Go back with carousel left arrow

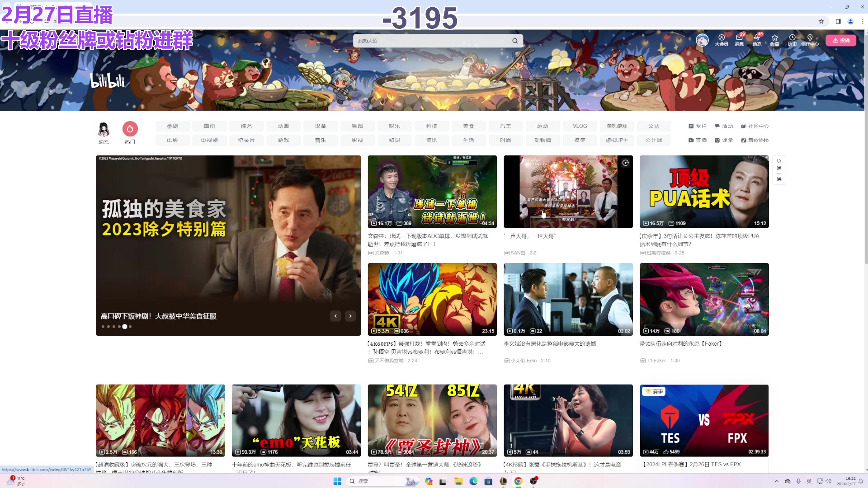pos(335,316)
